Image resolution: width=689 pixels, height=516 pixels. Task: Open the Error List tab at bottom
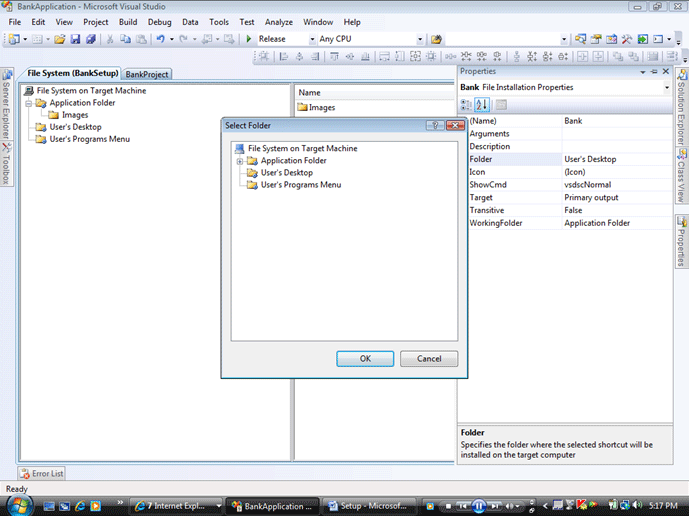pyautogui.click(x=42, y=473)
